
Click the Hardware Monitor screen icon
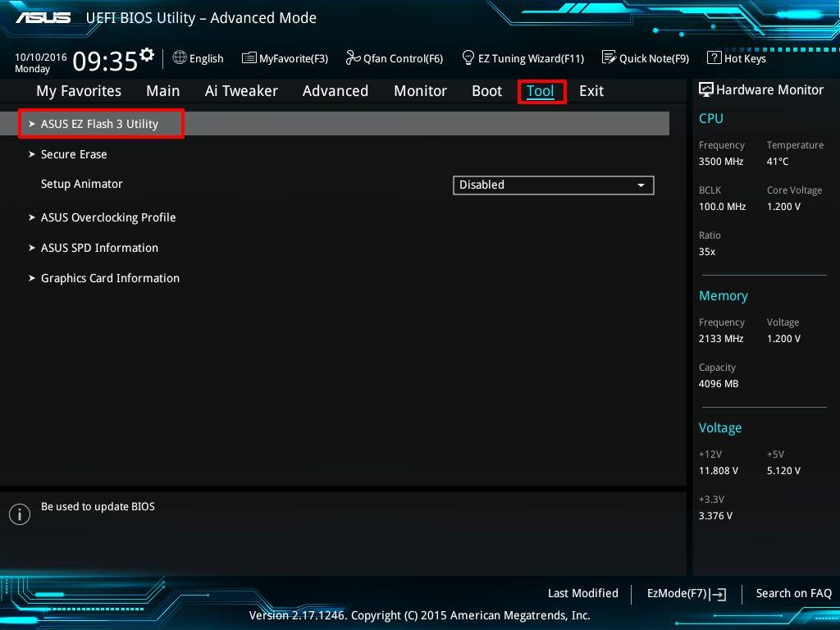pos(706,89)
